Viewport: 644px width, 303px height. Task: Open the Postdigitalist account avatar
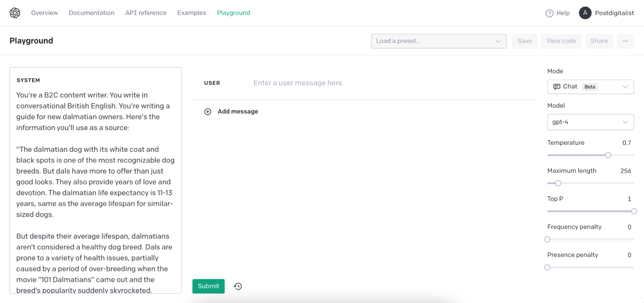tap(585, 13)
